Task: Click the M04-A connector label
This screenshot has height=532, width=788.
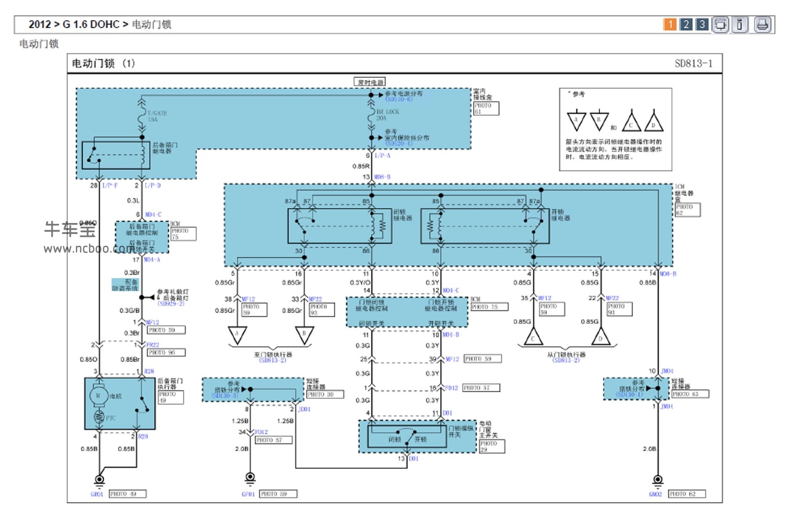Action: (x=152, y=260)
